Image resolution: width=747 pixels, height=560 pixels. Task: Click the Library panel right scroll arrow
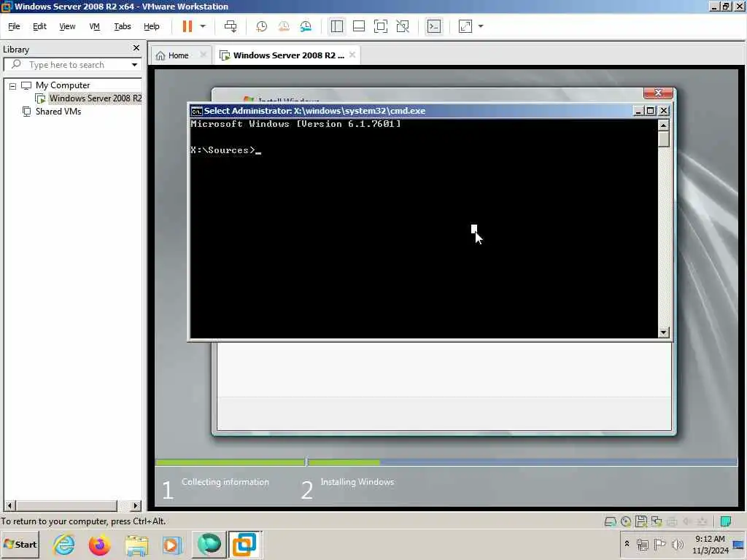tap(136, 505)
